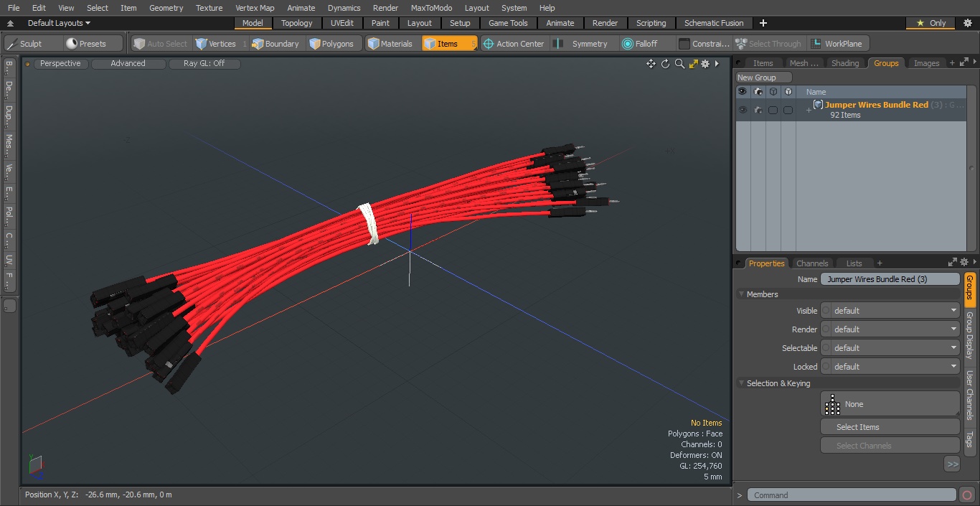
Task: Open the Texture menu
Action: tap(209, 8)
